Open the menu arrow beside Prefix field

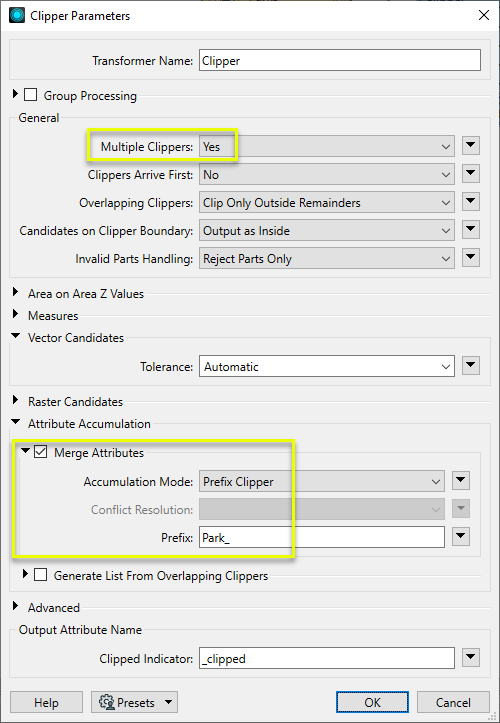click(x=461, y=537)
